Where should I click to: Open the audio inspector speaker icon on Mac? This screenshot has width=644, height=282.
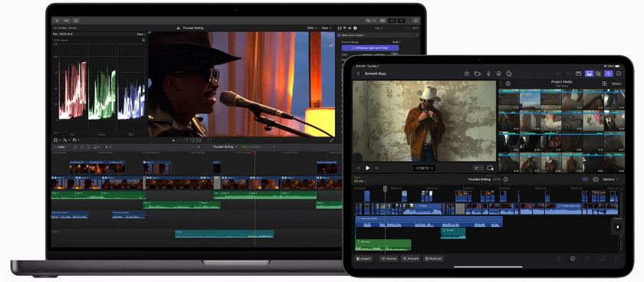click(350, 28)
